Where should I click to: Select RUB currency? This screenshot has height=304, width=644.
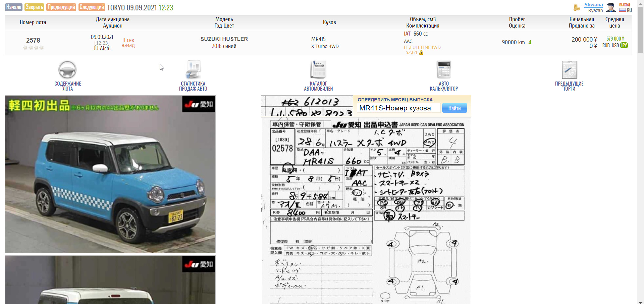(606, 46)
